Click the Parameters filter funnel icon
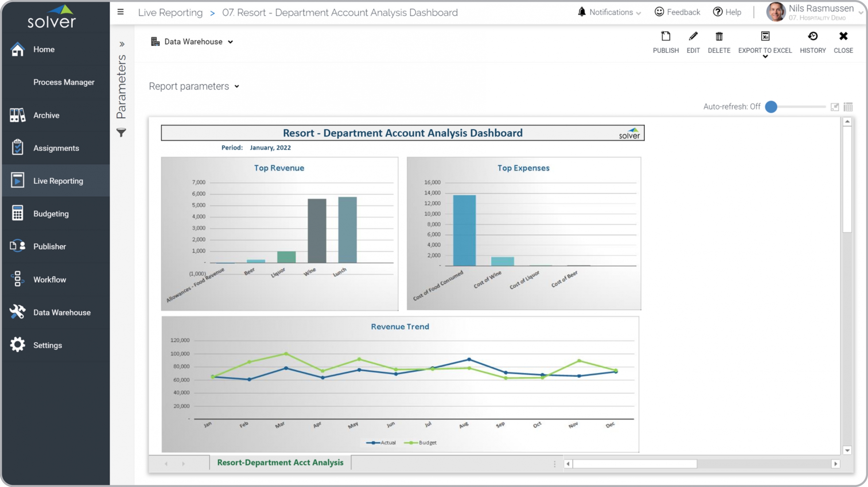The width and height of the screenshot is (868, 487). pyautogui.click(x=121, y=133)
